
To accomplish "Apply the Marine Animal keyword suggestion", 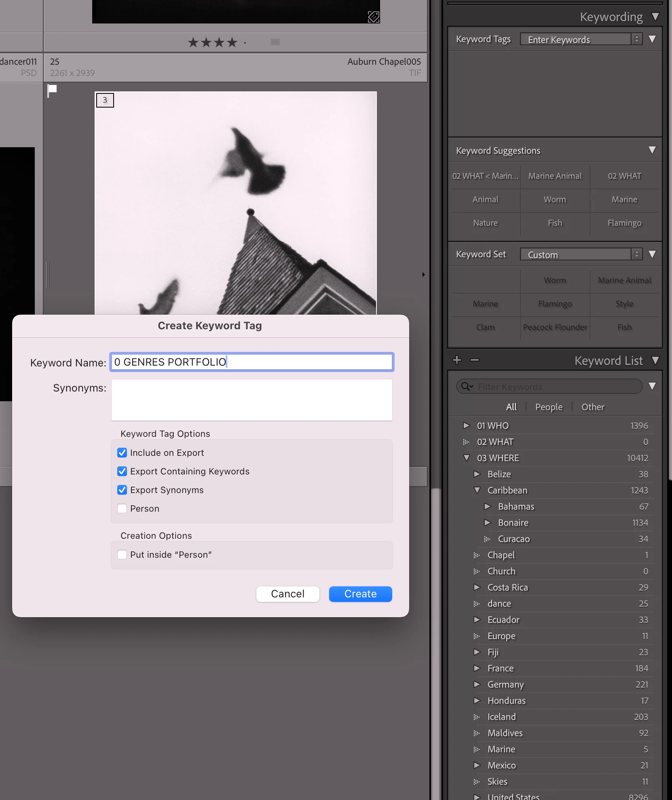I will (x=555, y=176).
